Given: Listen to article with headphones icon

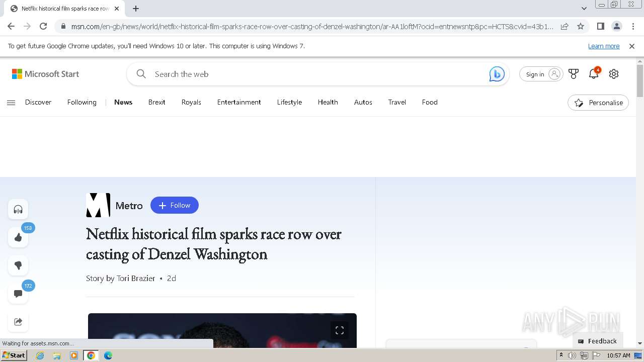Looking at the screenshot, I should coord(18,209).
